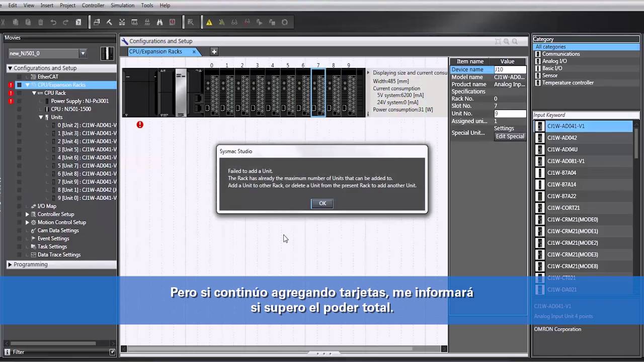This screenshot has width=644, height=362.
Task: Open the Controller menu
Action: pos(93,5)
